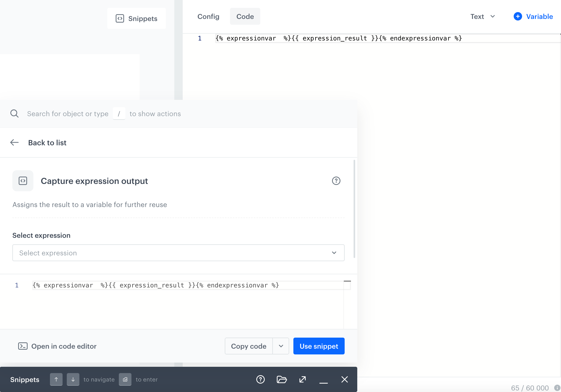
Task: Switch to the Code tab
Action: click(245, 16)
